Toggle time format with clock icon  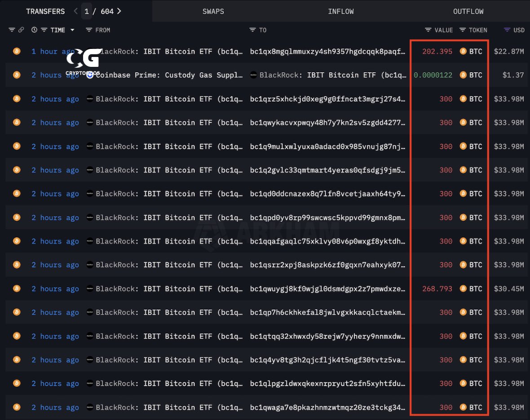pos(34,30)
